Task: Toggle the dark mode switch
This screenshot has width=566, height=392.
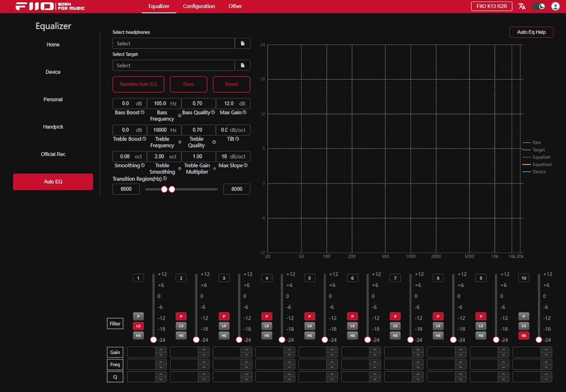Action: pos(539,6)
